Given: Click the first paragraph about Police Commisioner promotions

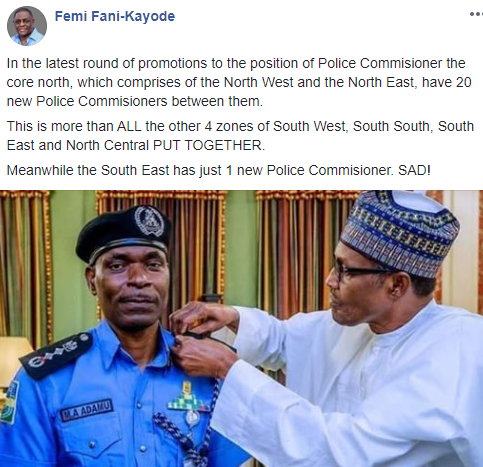Looking at the screenshot, I should pyautogui.click(x=239, y=82).
